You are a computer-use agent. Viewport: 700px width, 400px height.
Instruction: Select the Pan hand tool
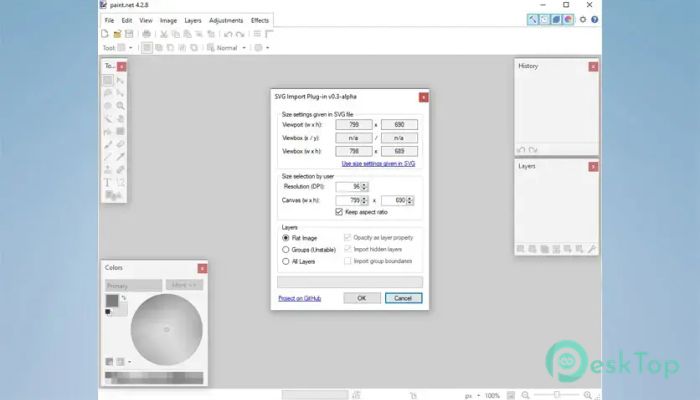(x=120, y=118)
